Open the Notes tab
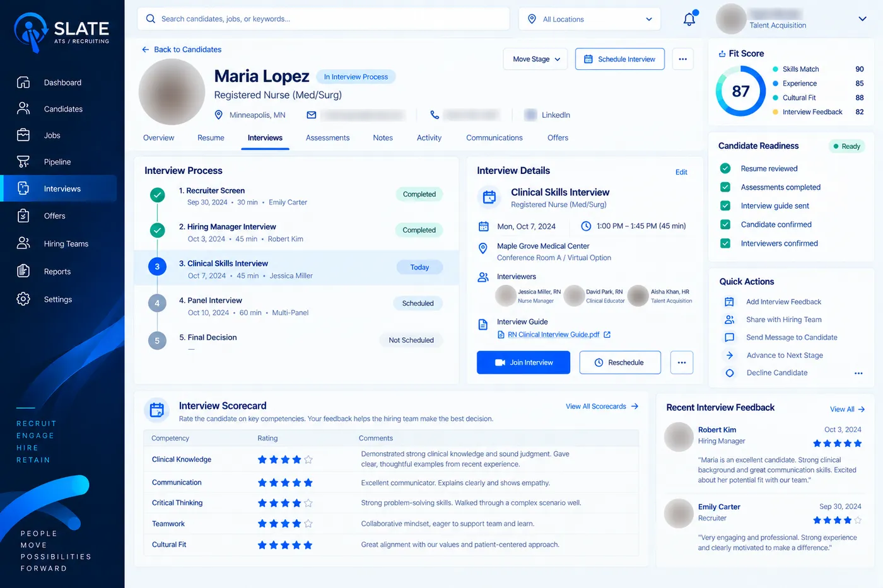 (x=383, y=138)
